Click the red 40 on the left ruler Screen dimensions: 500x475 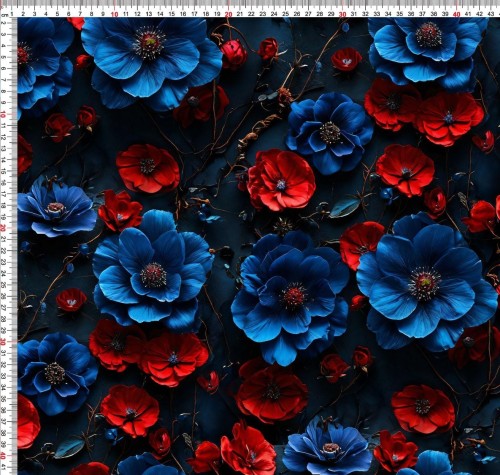pos(3,456)
